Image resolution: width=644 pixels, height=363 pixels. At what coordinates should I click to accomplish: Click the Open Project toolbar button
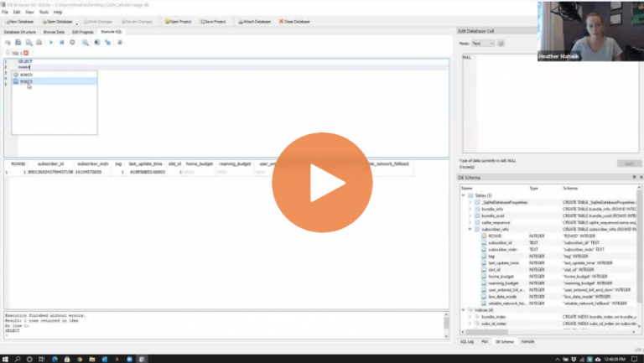pyautogui.click(x=178, y=21)
